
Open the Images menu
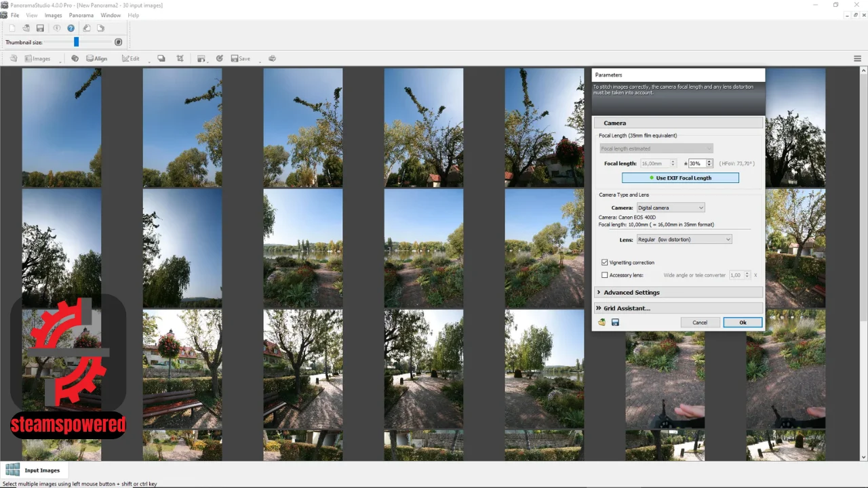(53, 15)
